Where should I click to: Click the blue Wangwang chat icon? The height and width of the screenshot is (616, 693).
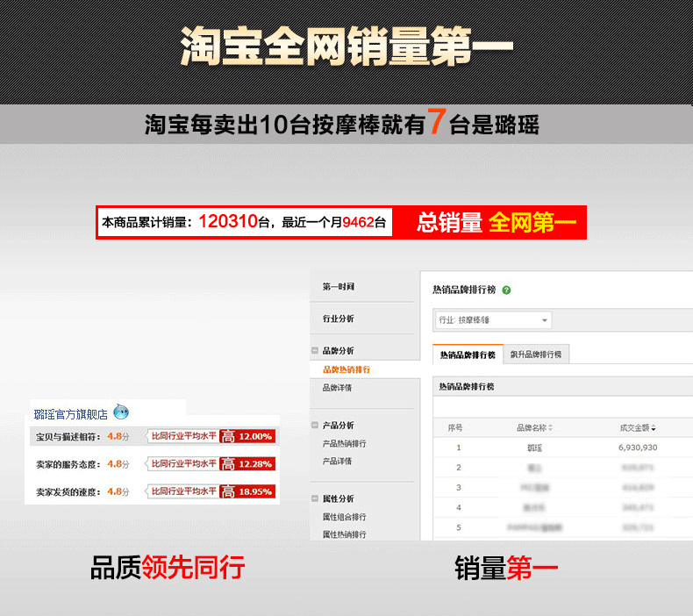tap(121, 412)
